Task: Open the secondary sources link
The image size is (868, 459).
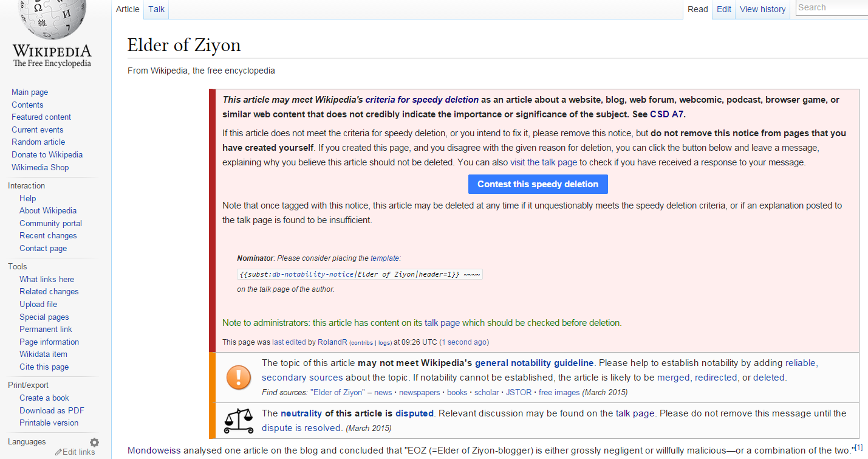Action: [x=302, y=378]
